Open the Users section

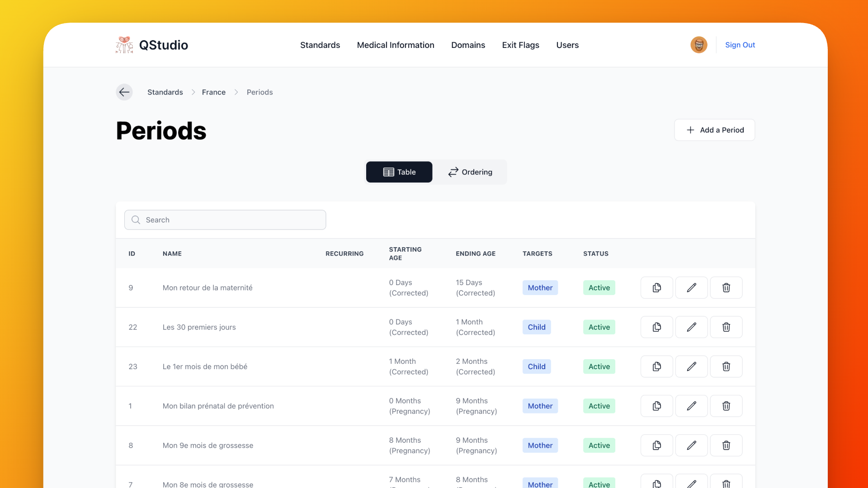pyautogui.click(x=567, y=45)
